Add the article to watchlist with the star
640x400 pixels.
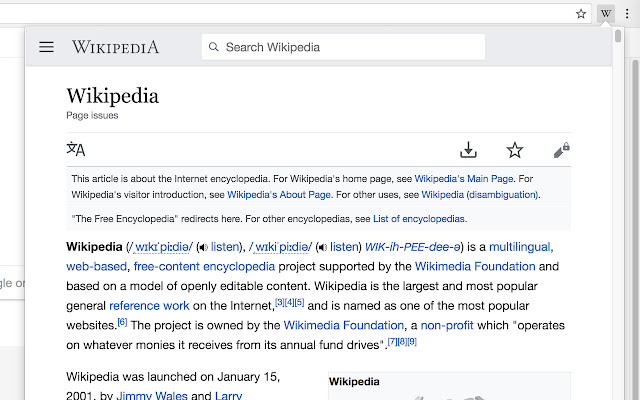pos(515,150)
